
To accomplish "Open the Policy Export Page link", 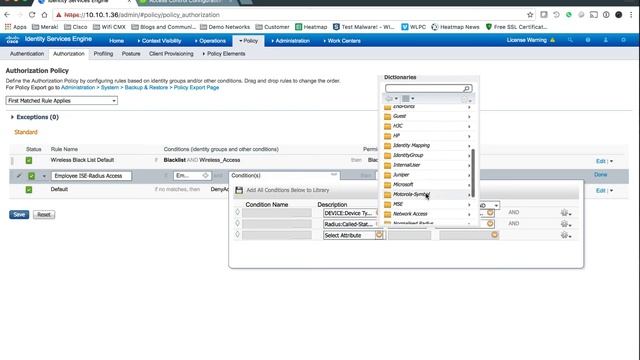I will pyautogui.click(x=196, y=87).
